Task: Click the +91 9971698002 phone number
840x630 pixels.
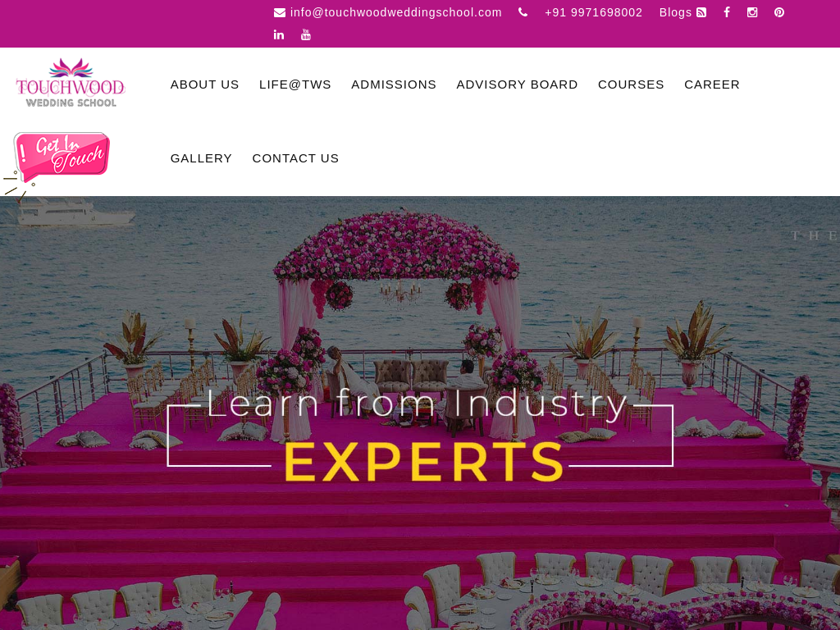Action: (594, 12)
